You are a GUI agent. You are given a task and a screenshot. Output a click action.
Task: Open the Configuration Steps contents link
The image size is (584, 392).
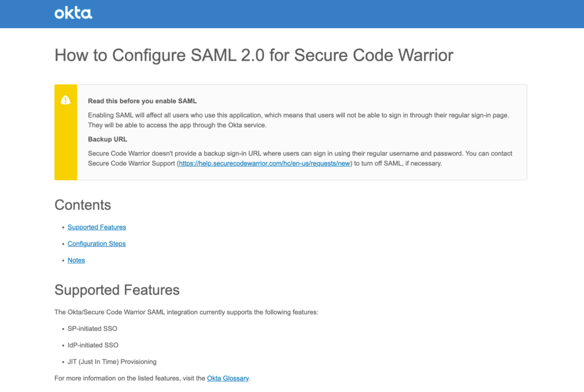[96, 244]
